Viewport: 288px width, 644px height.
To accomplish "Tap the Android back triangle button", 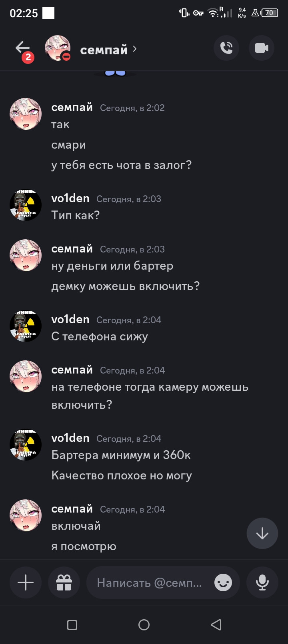I will [216, 625].
